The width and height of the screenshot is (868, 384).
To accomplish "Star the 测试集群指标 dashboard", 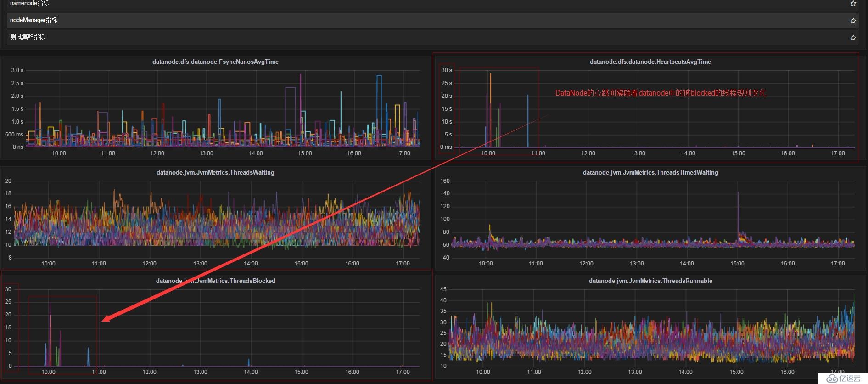I will click(853, 38).
